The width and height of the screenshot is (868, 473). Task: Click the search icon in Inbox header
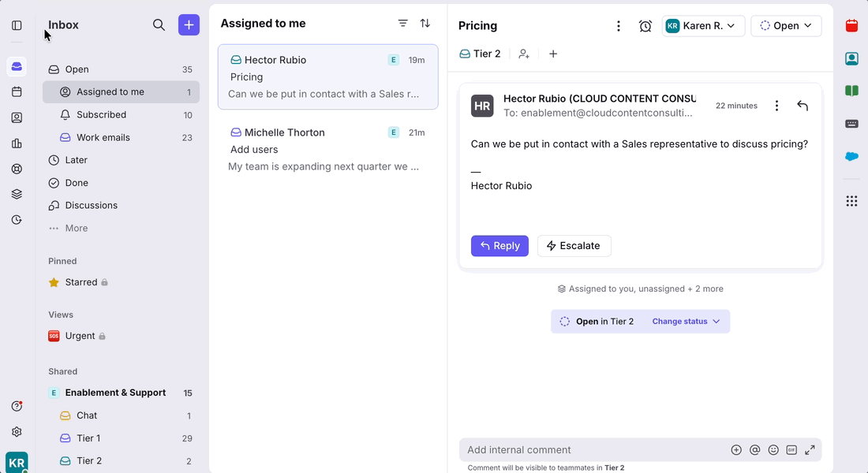tap(159, 25)
